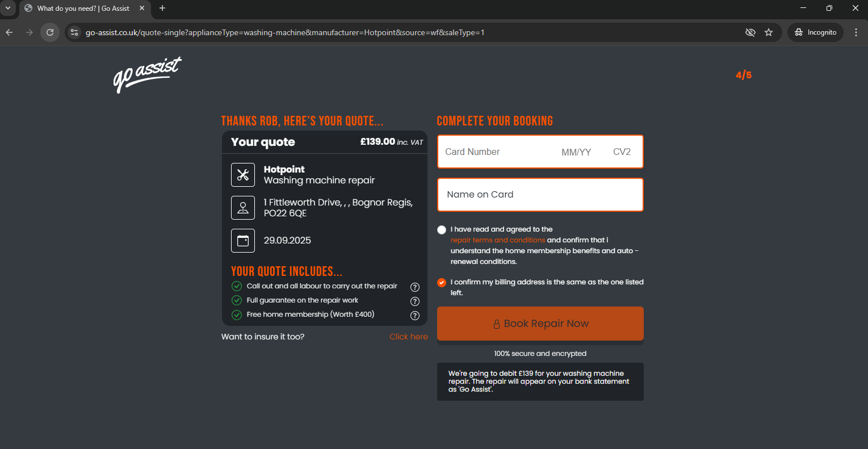The height and width of the screenshot is (449, 868).
Task: Click the calendar date icon
Action: [243, 241]
